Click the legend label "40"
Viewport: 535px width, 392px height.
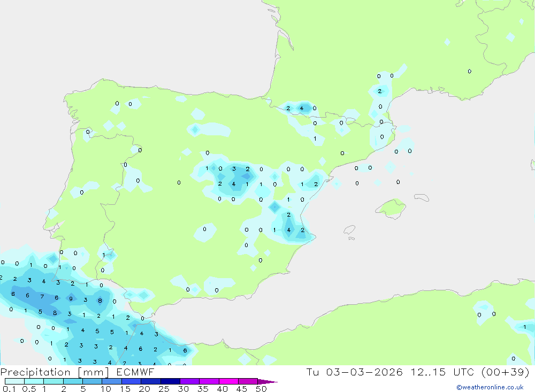[222, 389]
